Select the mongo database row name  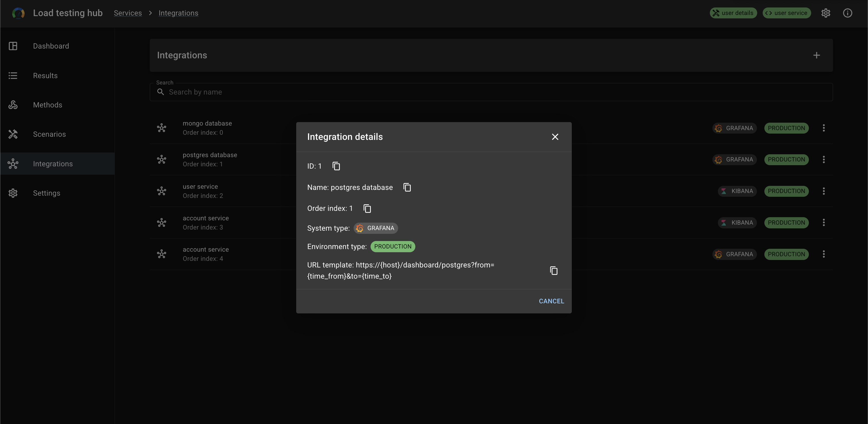click(x=207, y=124)
